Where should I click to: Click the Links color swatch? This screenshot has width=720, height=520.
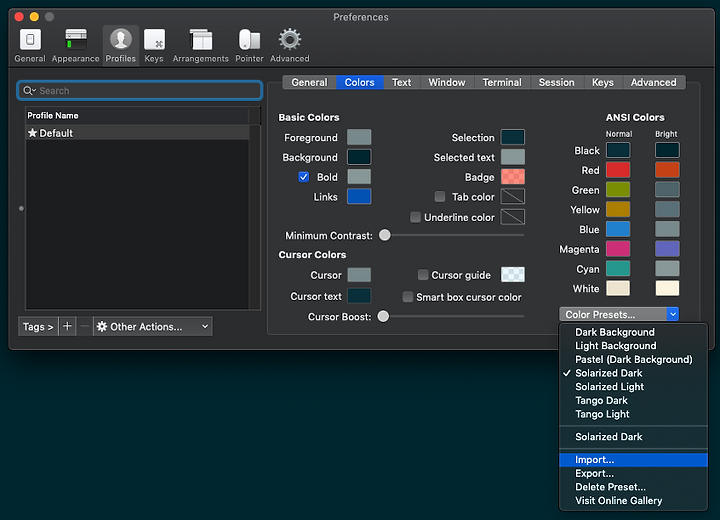[x=359, y=196]
